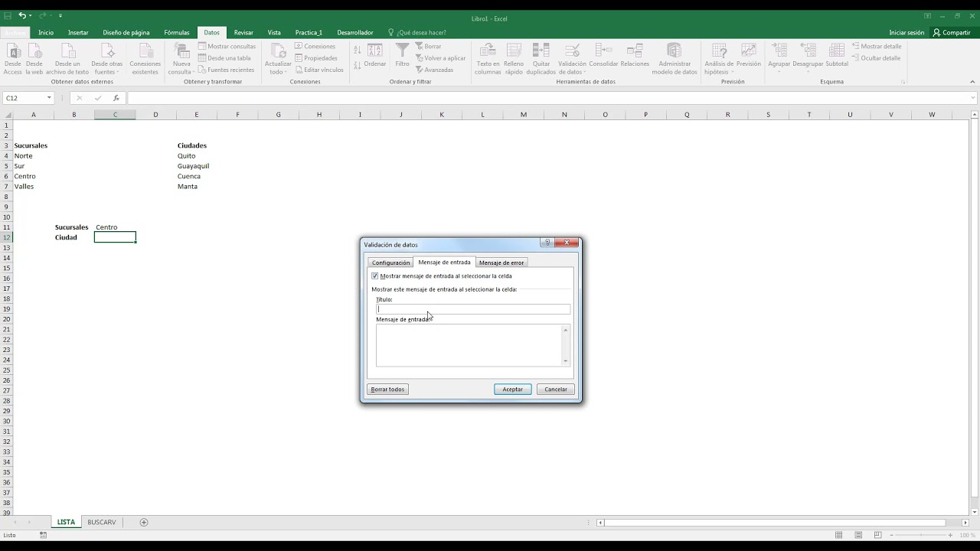980x551 pixels.
Task: Open Administrar modelo de datos
Action: (x=675, y=59)
